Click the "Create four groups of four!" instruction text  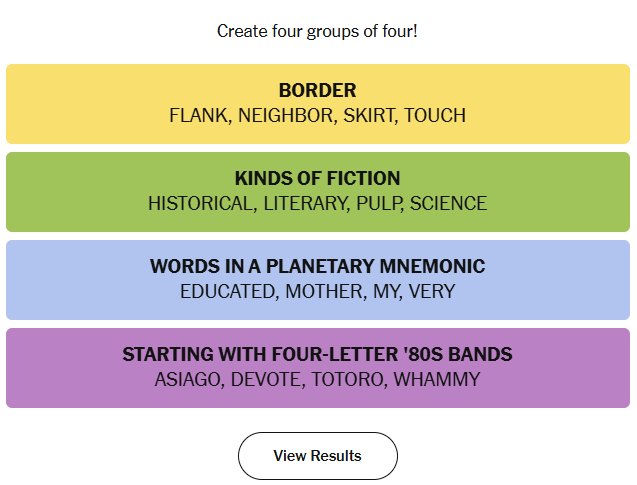pyautogui.click(x=317, y=31)
